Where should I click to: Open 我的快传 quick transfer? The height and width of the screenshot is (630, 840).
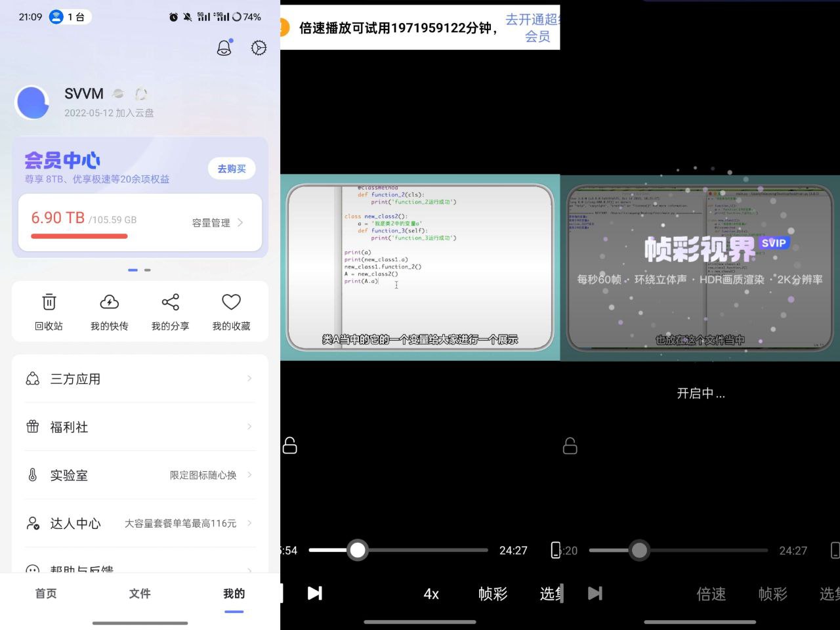(109, 311)
